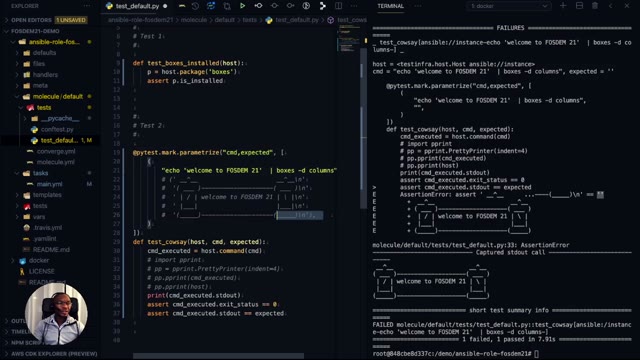This screenshot has height=360, width=640.
Task: Collapse the ansible-role-fos... folder
Action: pos(13,42)
